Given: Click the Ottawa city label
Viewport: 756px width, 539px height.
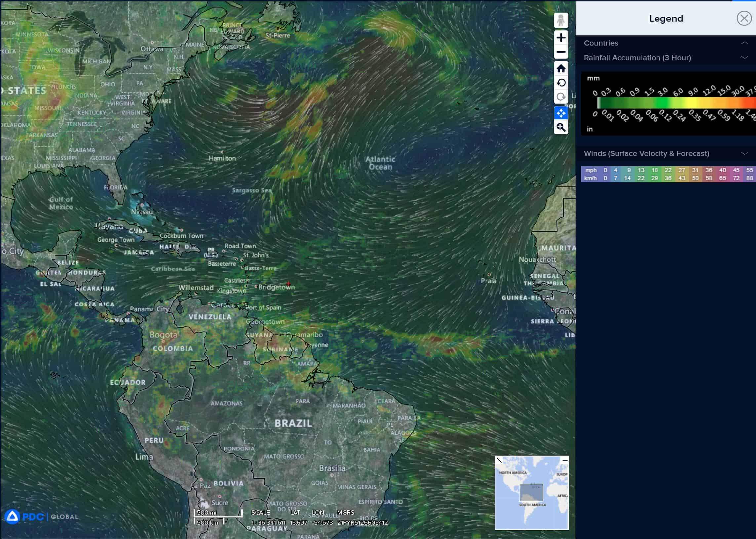Looking at the screenshot, I should point(152,49).
